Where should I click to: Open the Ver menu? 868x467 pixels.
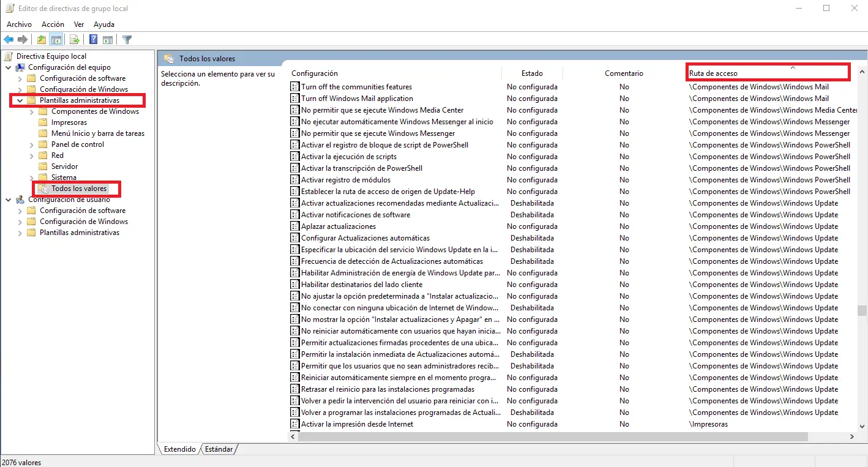pyautogui.click(x=79, y=24)
